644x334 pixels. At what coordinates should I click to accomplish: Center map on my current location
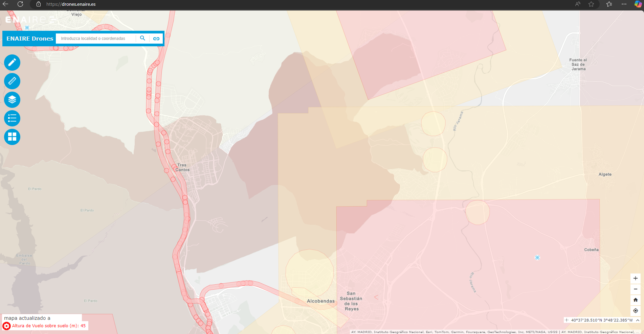636,311
